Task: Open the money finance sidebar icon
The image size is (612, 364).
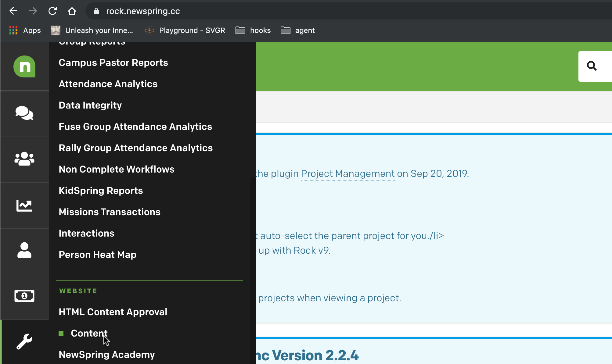Action: tap(24, 296)
